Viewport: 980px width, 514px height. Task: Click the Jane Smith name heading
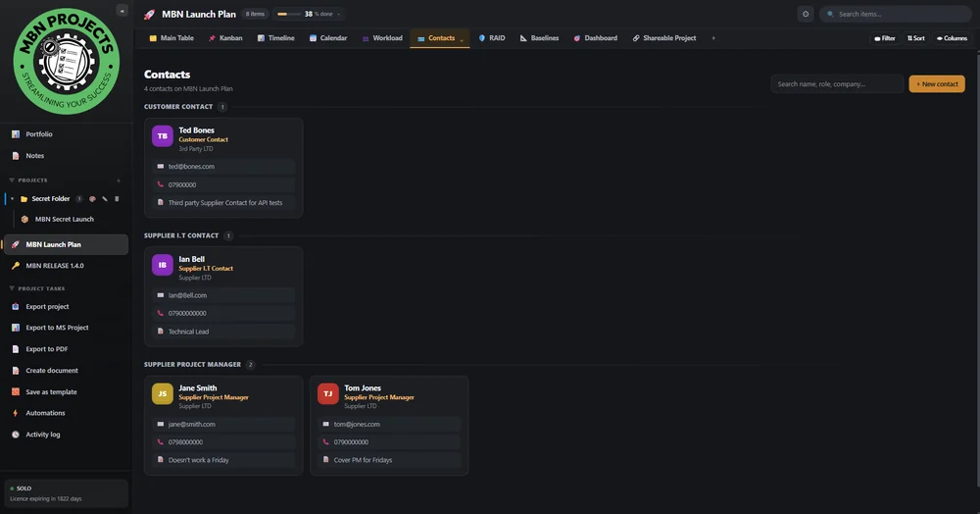(x=198, y=387)
